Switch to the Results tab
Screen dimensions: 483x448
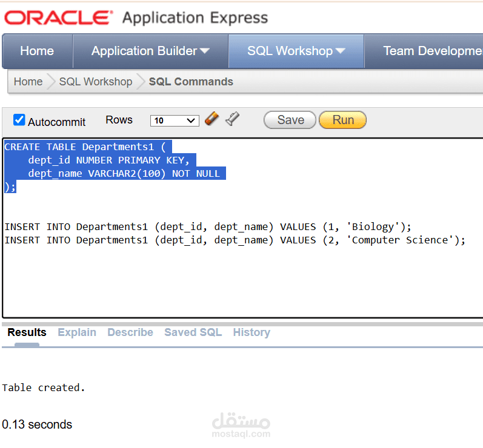tap(27, 332)
